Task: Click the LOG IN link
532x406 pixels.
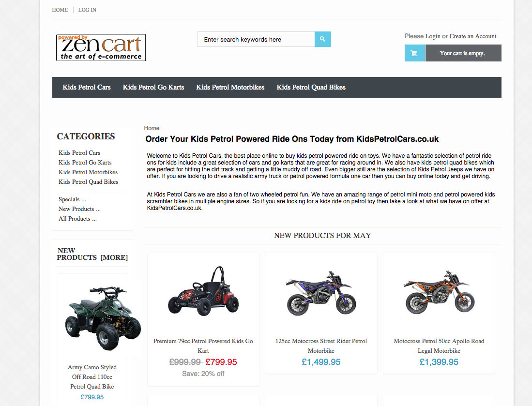Action: (87, 10)
